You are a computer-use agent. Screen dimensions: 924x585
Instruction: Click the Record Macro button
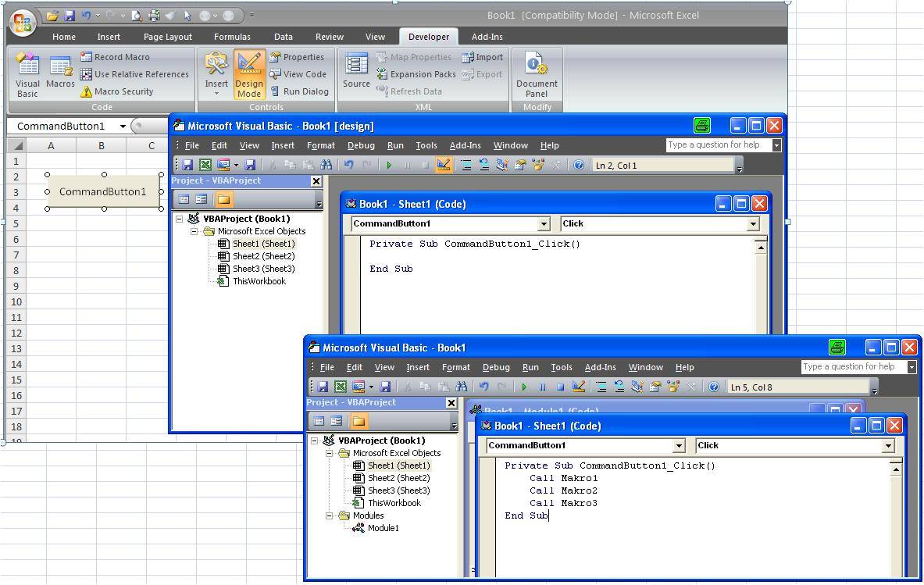115,57
